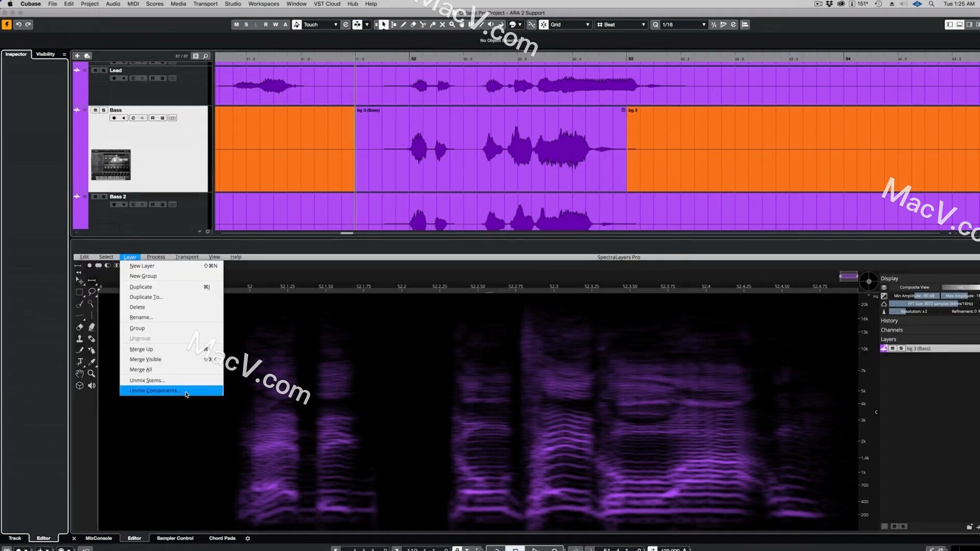Toggle global Solo state S in toolbar
This screenshot has width=980, height=551.
click(246, 24)
